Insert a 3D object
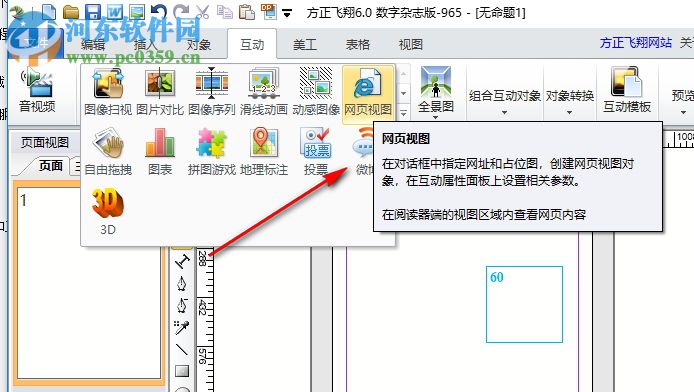 point(108,211)
